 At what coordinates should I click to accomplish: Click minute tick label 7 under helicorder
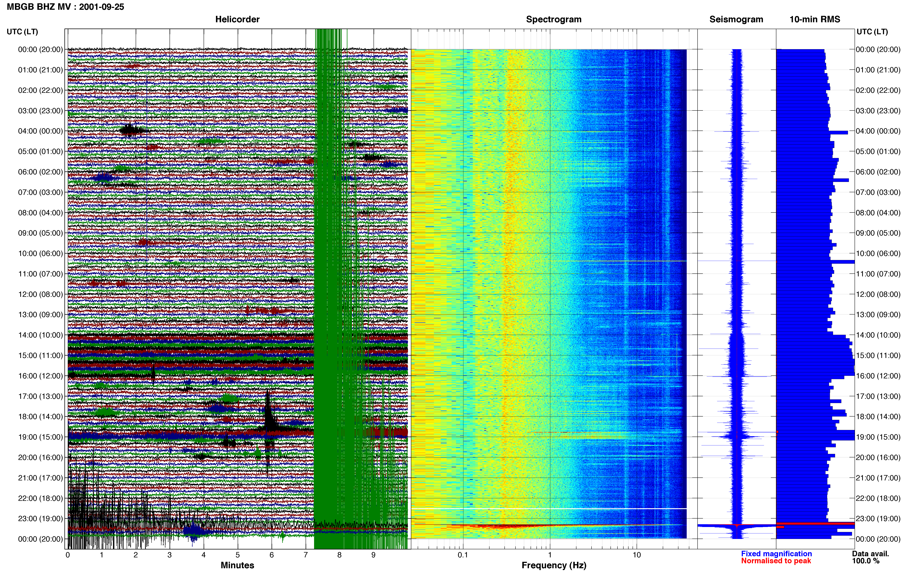tap(306, 555)
